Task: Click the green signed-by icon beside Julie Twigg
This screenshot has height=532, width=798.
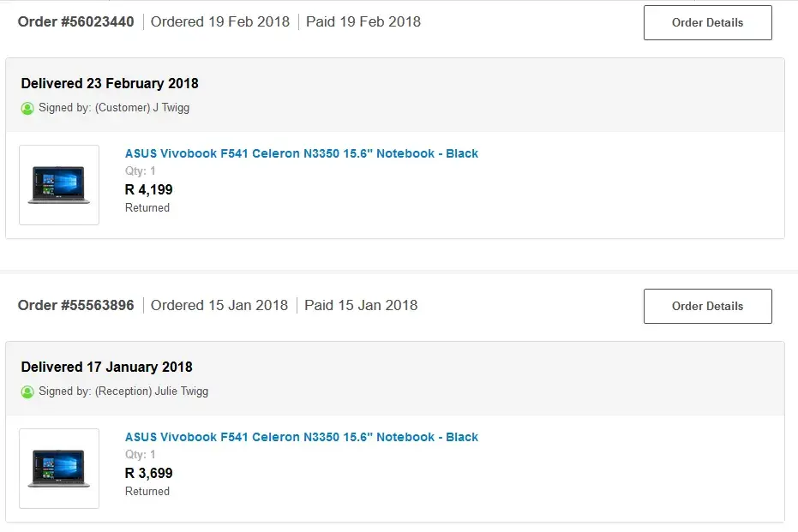Action: coord(27,392)
